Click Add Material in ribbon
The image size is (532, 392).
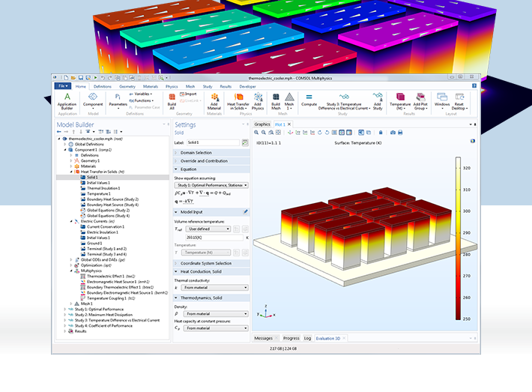click(214, 101)
